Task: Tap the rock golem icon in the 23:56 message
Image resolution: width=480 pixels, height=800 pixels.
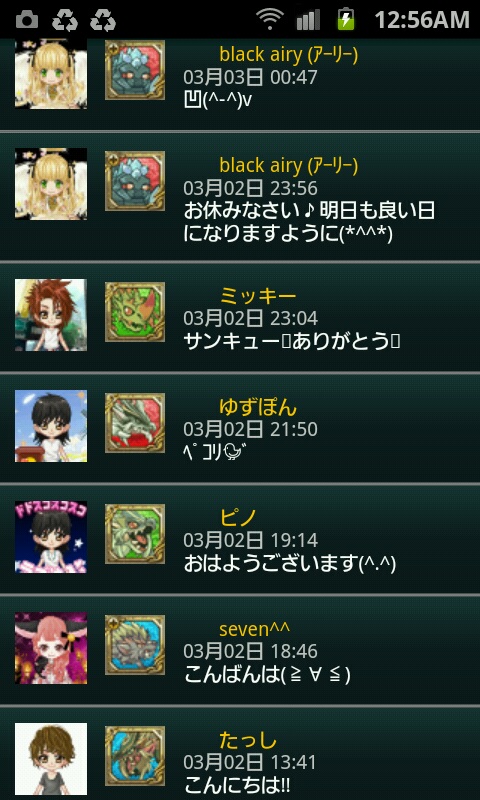Action: pyautogui.click(x=135, y=181)
